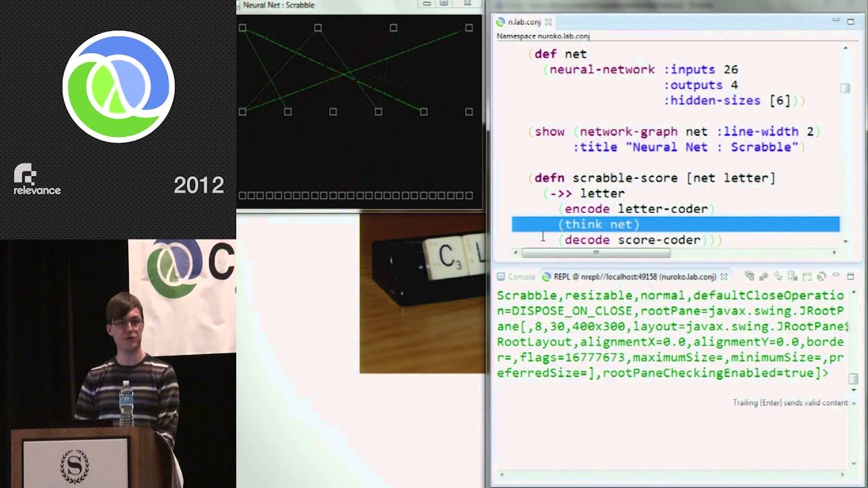Screen dimensions: 868x488
Task: Click the third REPL view toolbar icon
Action: pos(779,277)
